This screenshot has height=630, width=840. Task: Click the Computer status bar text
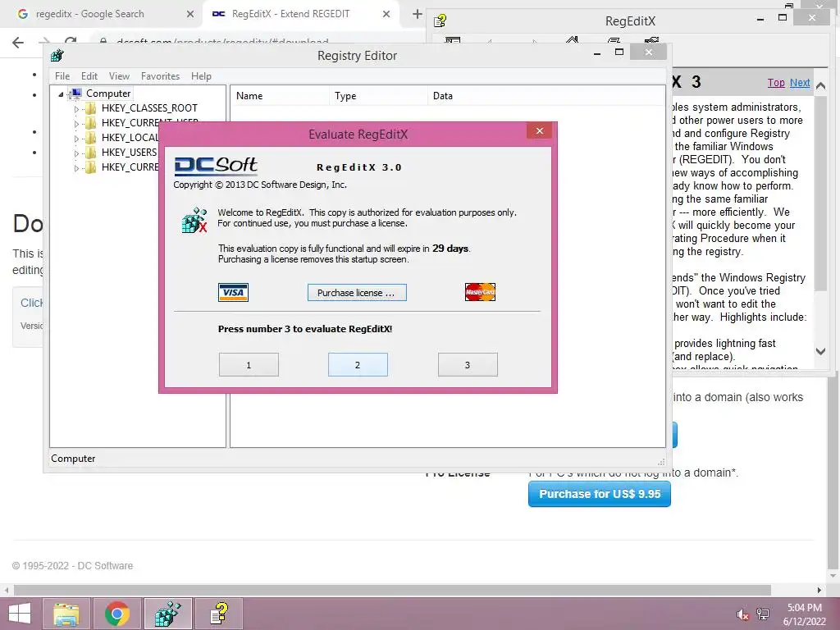73,459
